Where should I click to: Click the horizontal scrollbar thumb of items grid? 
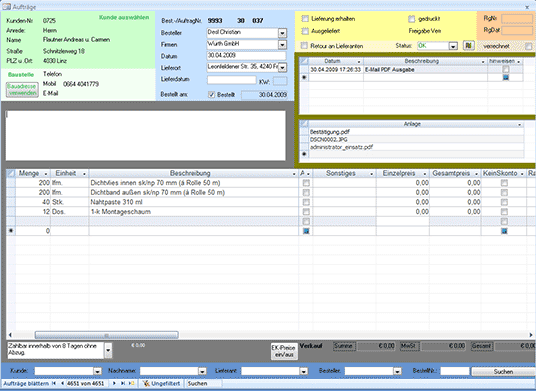coord(107,335)
